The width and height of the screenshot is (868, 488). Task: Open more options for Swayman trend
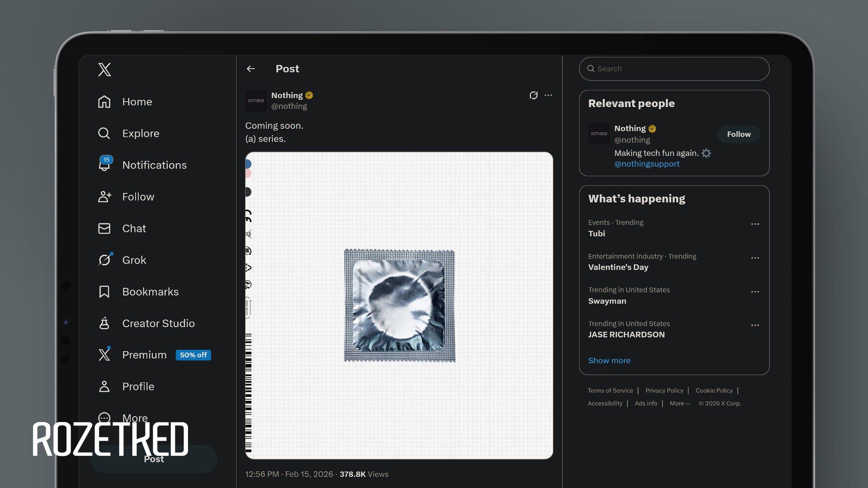coord(755,292)
